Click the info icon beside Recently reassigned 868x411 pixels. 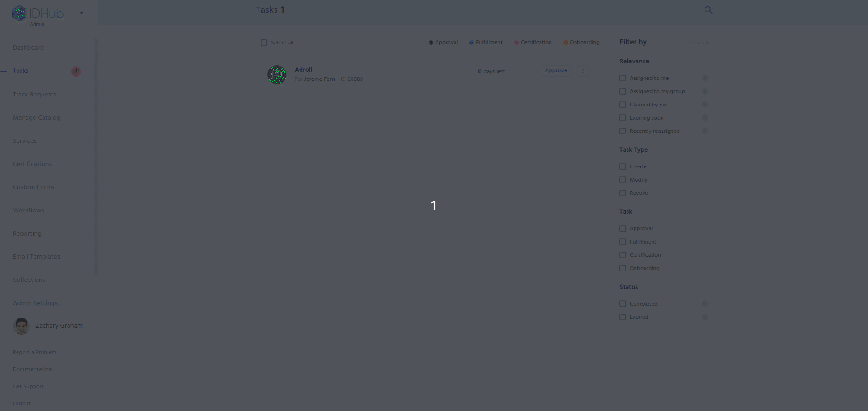(x=705, y=131)
